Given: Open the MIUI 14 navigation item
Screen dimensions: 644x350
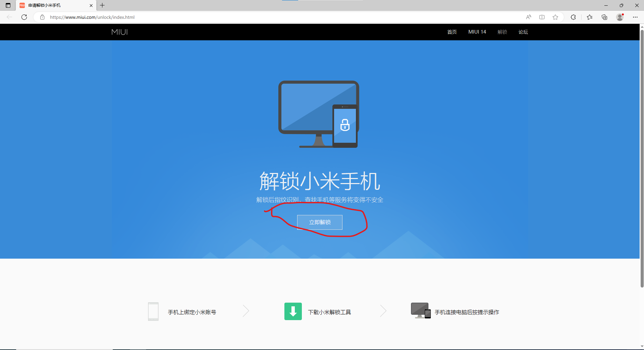Looking at the screenshot, I should [x=477, y=32].
